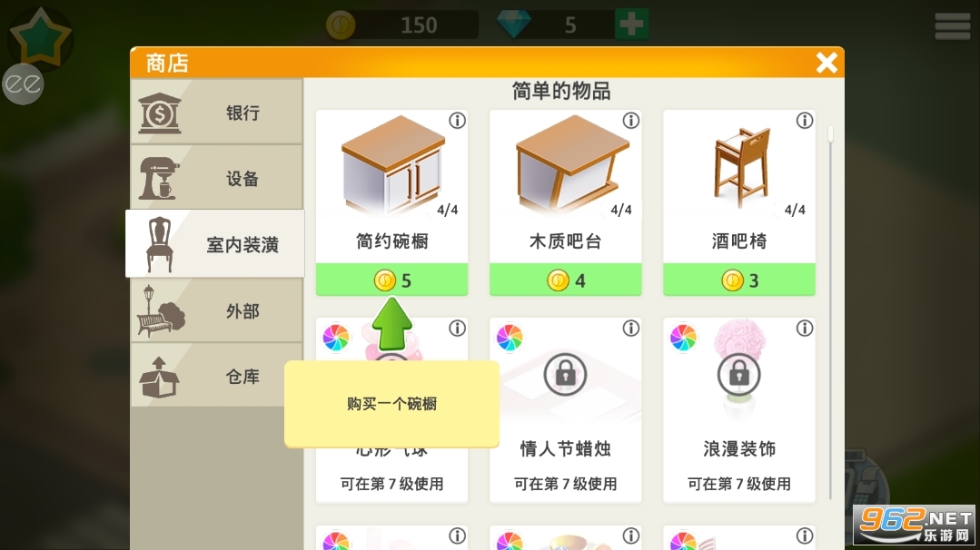The image size is (980, 550).
Task: Select the locked 情人节蜡烛 item
Action: tap(566, 410)
